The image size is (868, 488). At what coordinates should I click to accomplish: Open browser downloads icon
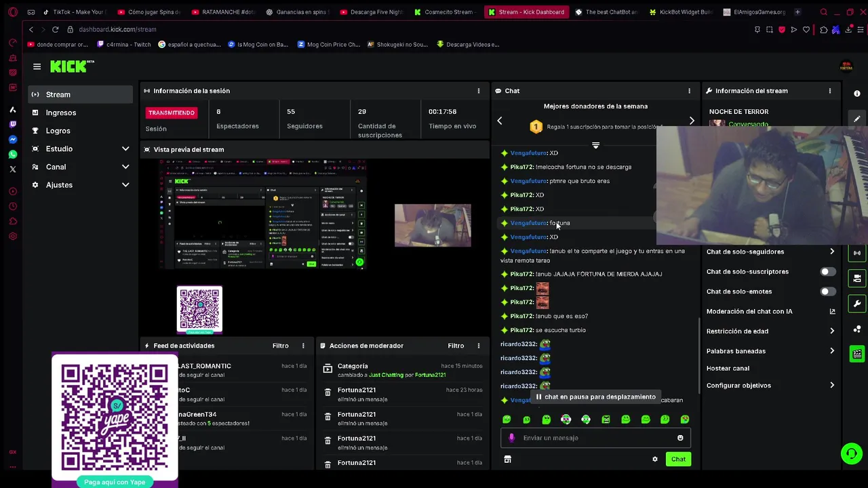pos(848,29)
